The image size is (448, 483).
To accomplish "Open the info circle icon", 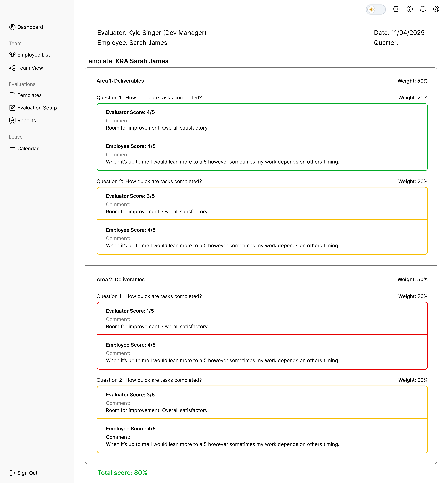I will point(409,9).
